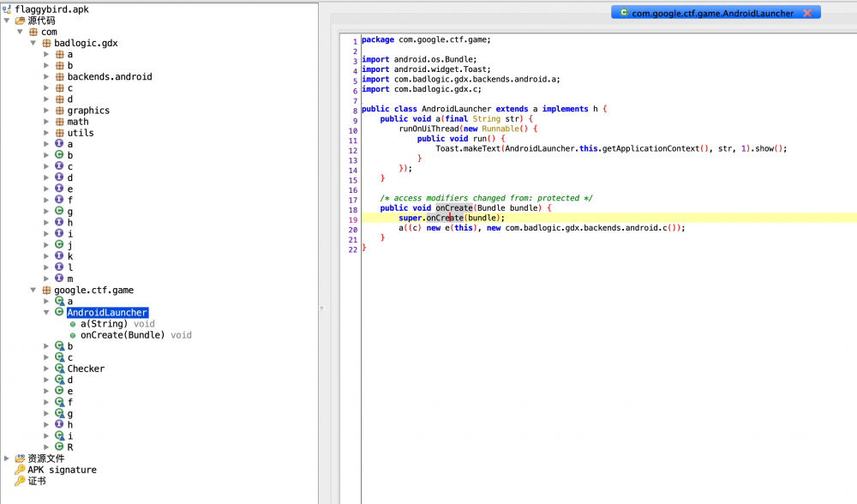The width and height of the screenshot is (857, 504).
Task: Select the onCreate(Bundle) method in tree
Action: pos(123,335)
